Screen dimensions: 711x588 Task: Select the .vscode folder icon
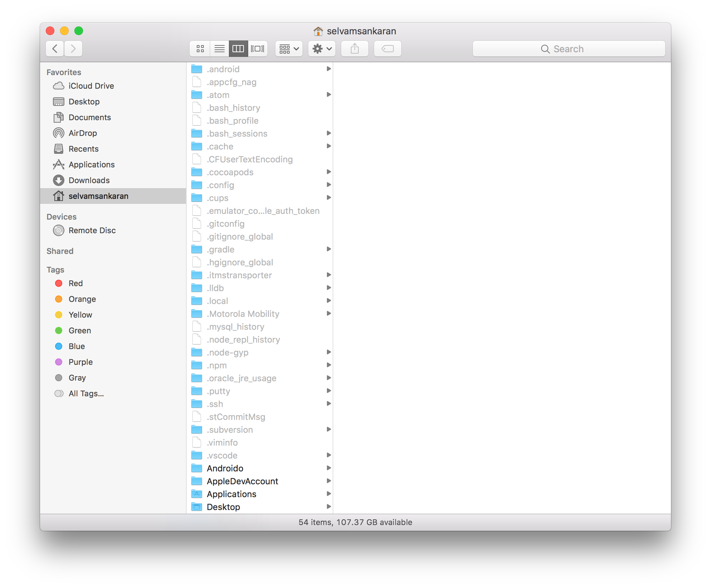coord(197,455)
